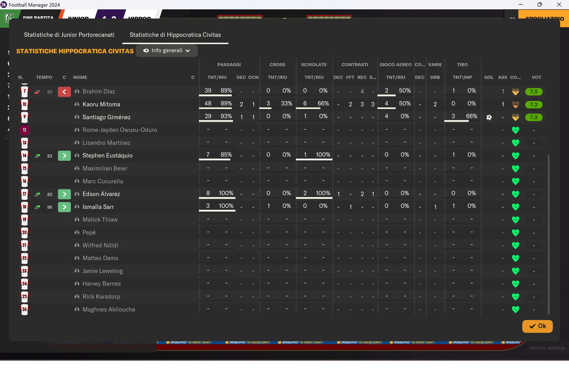
Task: Sort by the GOL column header
Action: click(x=489, y=77)
